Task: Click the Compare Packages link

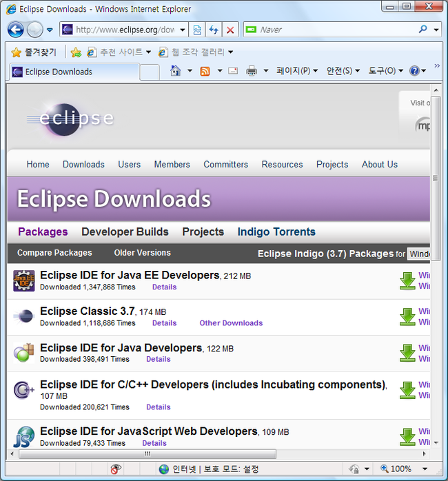Action: (54, 253)
